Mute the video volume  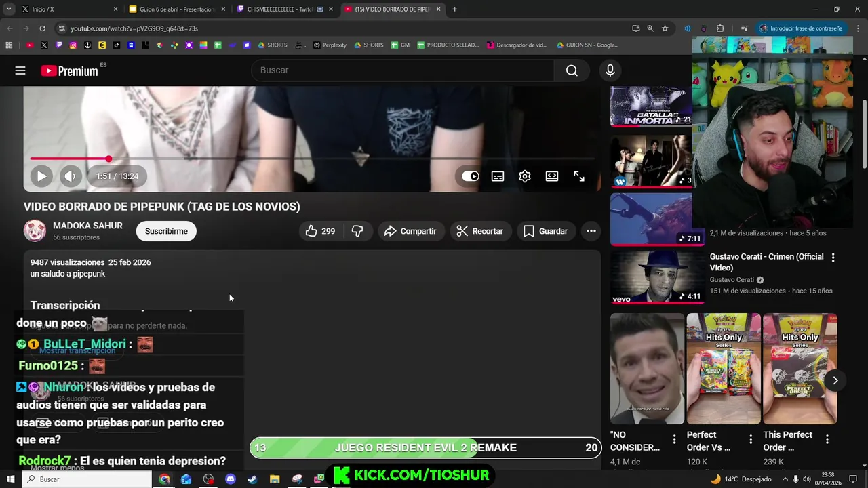[70, 176]
